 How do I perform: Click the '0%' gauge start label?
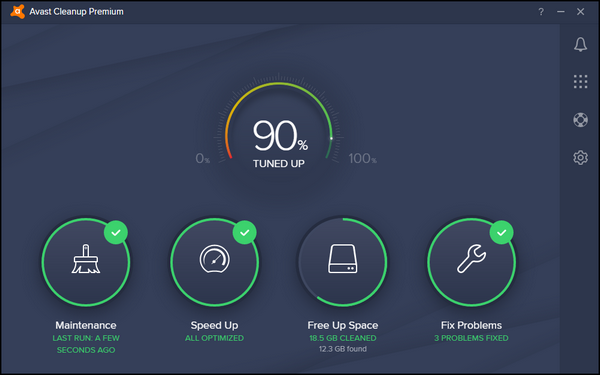[x=202, y=158]
